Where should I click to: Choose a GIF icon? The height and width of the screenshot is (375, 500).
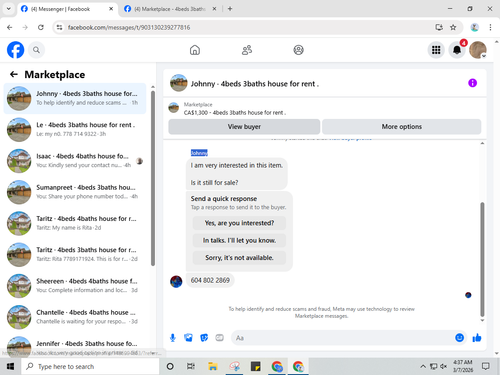[x=219, y=338]
